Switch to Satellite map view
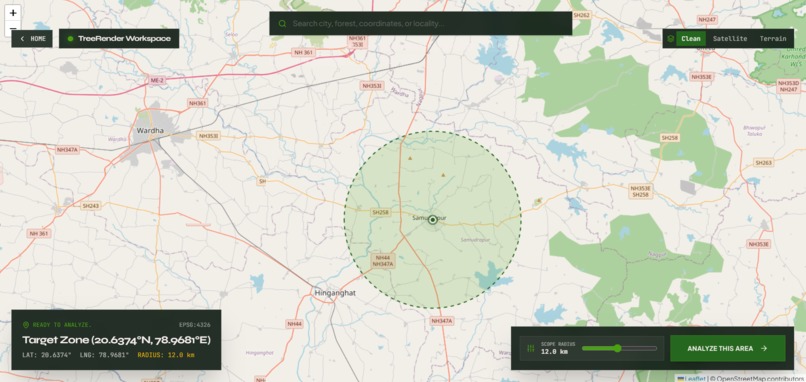Screen dimensions: 806x382 pyautogui.click(x=730, y=39)
